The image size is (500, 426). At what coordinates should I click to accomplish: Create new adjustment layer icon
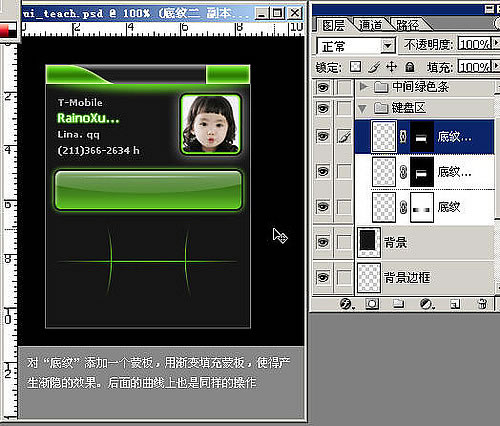[426, 304]
